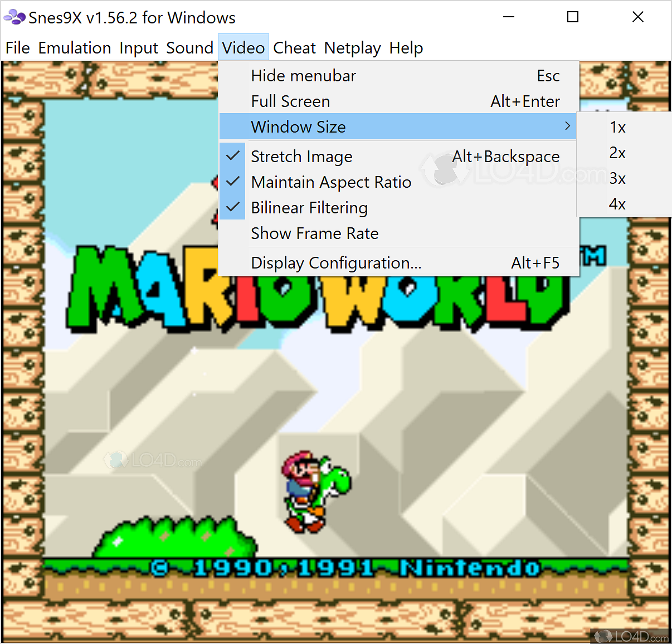Open the Input menu
This screenshot has width=672, height=644.
(139, 48)
